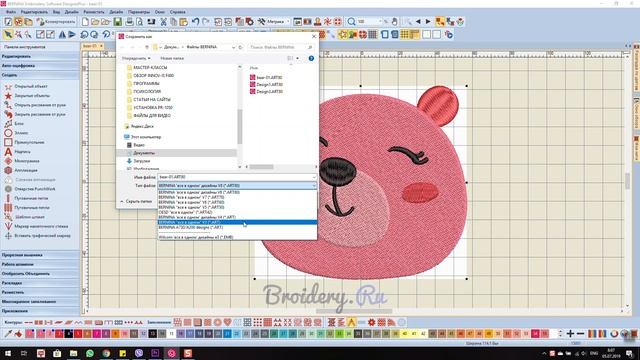This screenshot has width=640, height=360.
Task: Close the bear-01 document tab
Action: coord(101,46)
